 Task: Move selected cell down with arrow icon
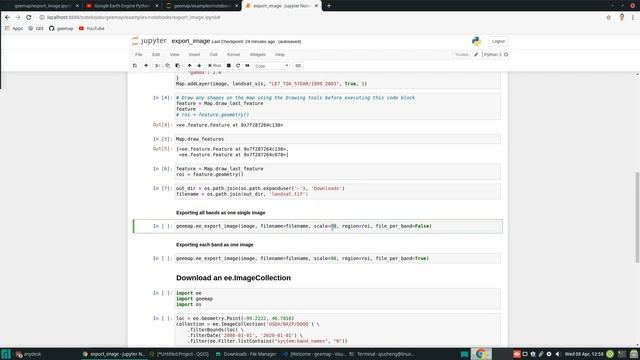(199, 66)
